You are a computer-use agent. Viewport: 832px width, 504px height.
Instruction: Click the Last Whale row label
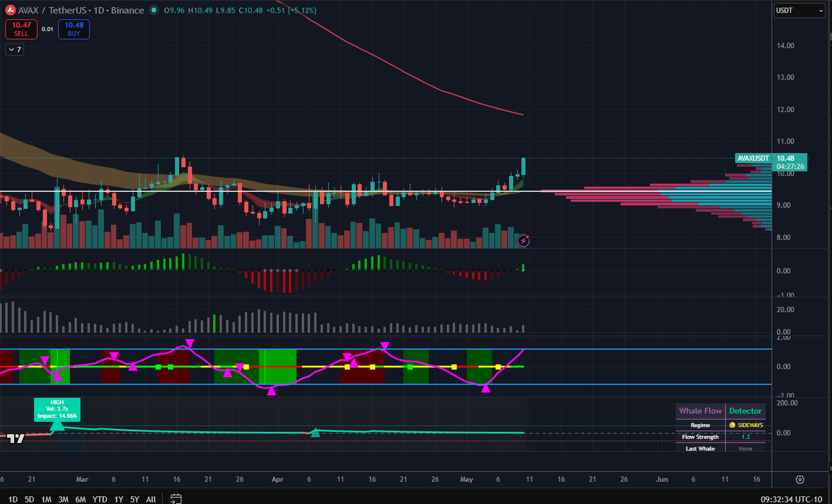pyautogui.click(x=700, y=449)
